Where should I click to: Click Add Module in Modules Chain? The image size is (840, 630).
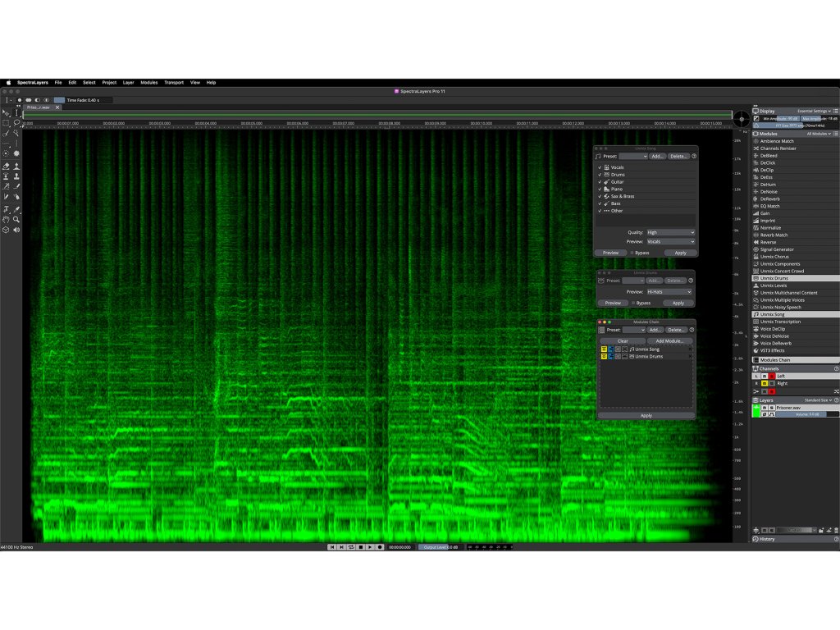[669, 340]
